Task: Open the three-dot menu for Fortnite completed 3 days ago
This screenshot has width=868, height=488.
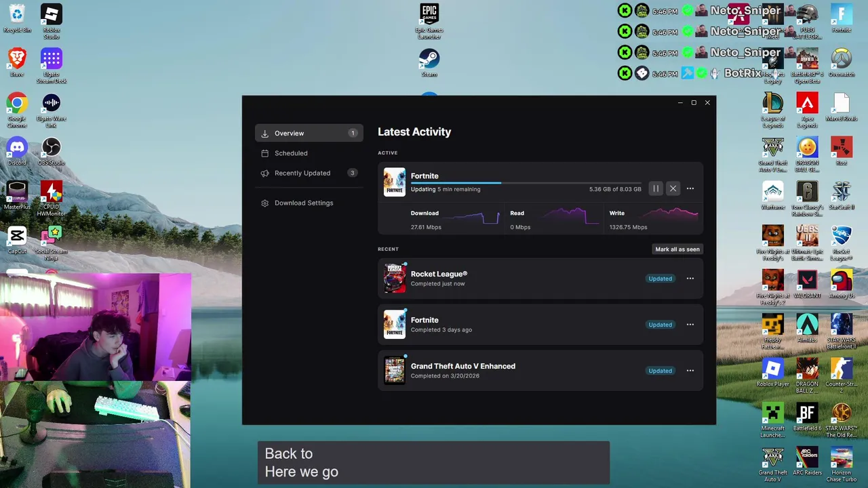Action: (690, 325)
